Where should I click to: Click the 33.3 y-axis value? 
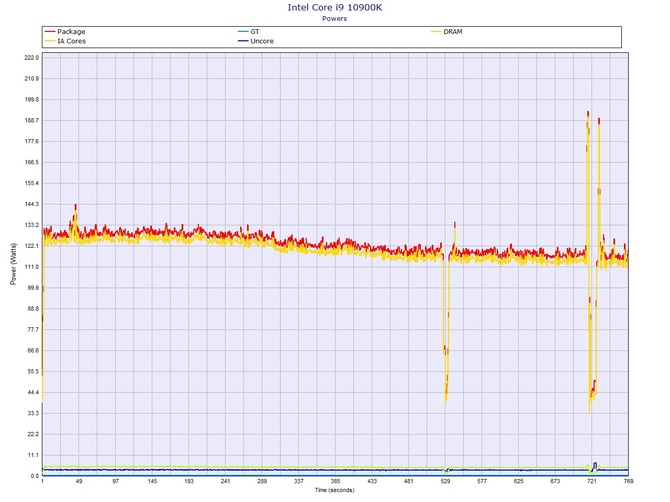[33, 414]
